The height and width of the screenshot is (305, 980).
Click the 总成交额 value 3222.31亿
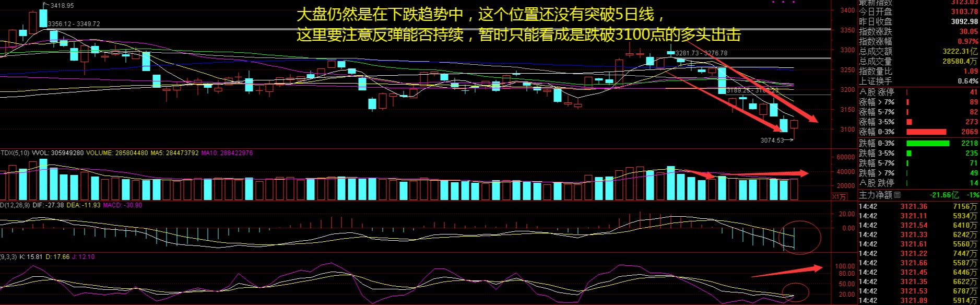960,51
